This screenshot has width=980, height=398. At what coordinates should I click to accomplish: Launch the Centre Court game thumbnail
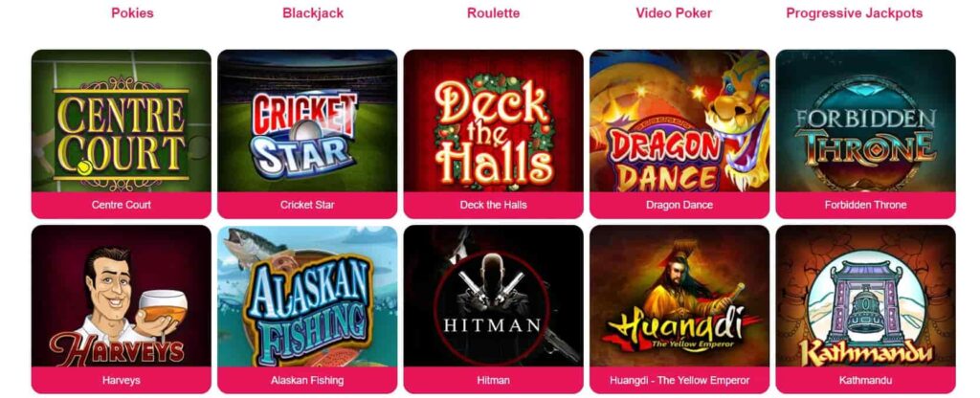[122, 121]
